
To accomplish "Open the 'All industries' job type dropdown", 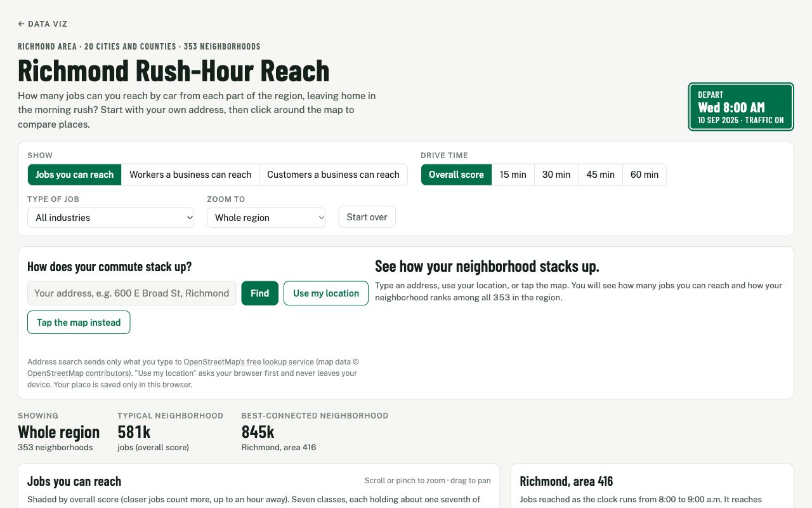I will coord(110,218).
